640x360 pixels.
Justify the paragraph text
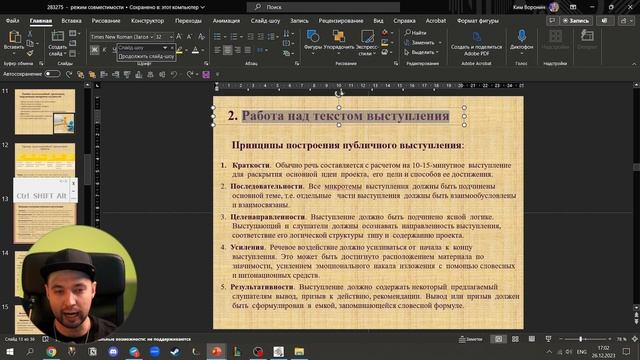point(248,50)
